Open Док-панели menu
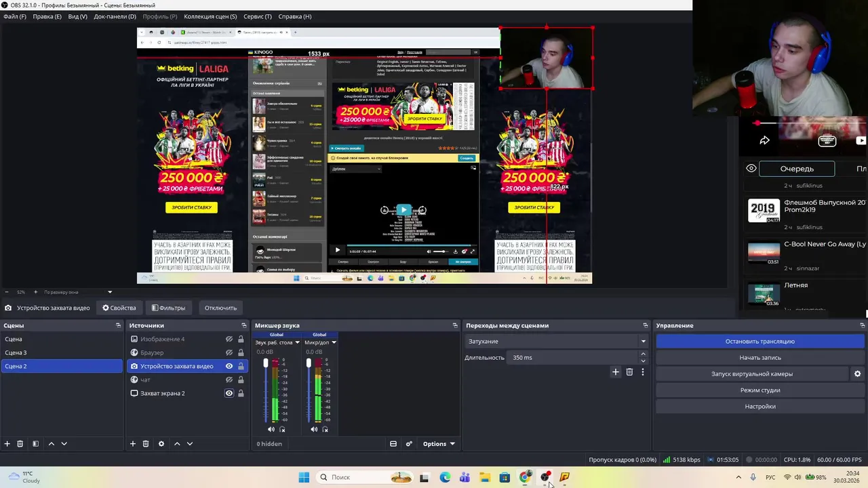Viewport: 868px width, 488px height. tap(115, 16)
